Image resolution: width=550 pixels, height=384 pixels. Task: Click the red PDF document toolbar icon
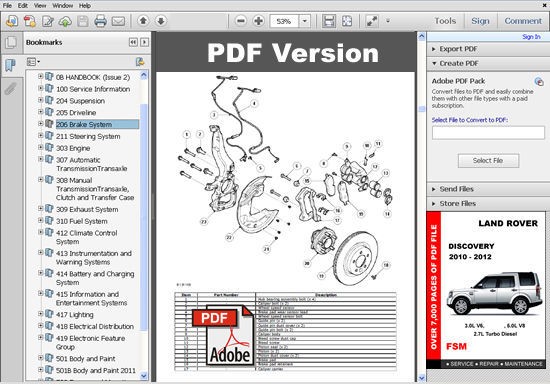coord(30,21)
